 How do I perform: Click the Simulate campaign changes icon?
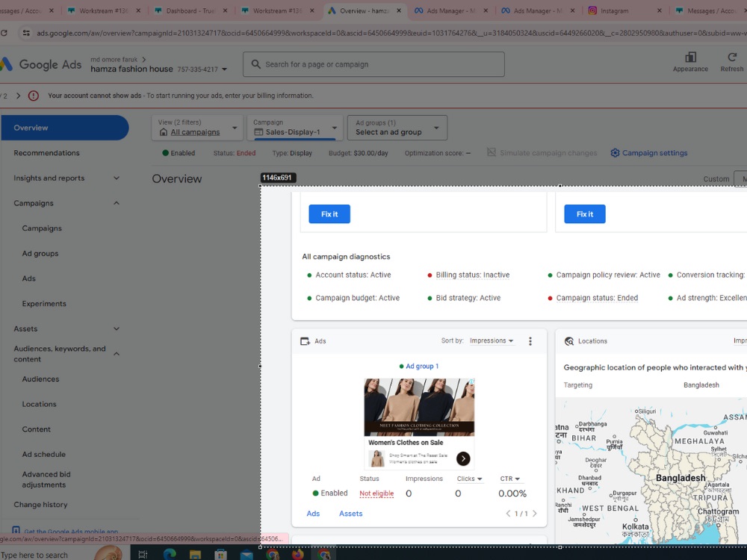point(492,152)
